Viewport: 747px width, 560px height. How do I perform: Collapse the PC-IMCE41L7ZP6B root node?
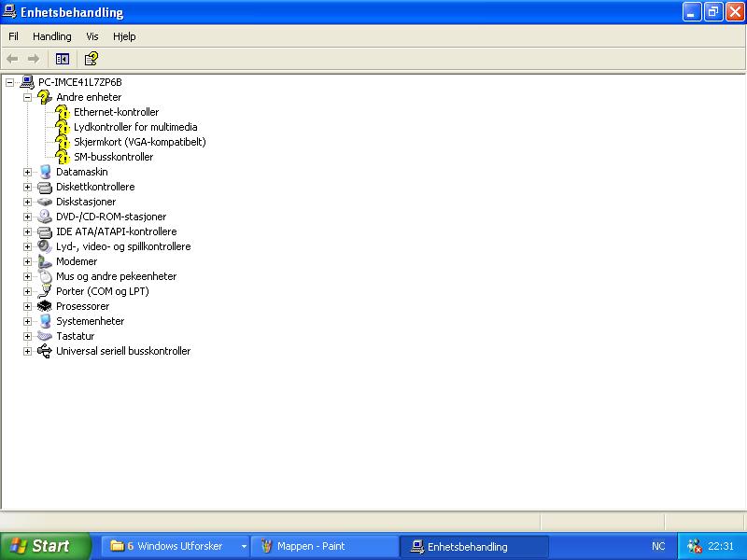(x=9, y=82)
